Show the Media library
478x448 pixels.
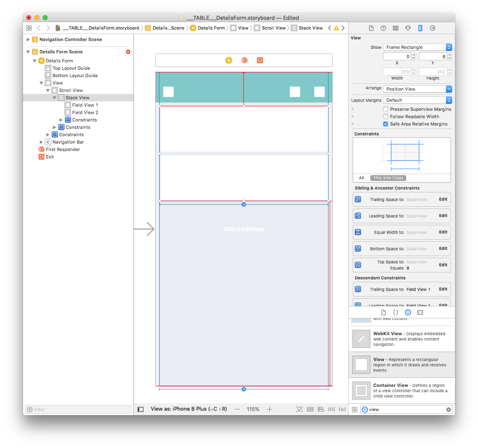click(x=420, y=313)
